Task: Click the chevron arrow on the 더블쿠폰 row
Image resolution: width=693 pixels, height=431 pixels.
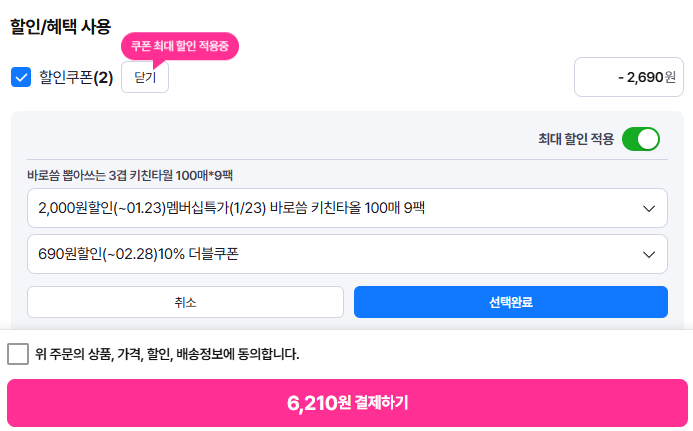Action: point(647,254)
